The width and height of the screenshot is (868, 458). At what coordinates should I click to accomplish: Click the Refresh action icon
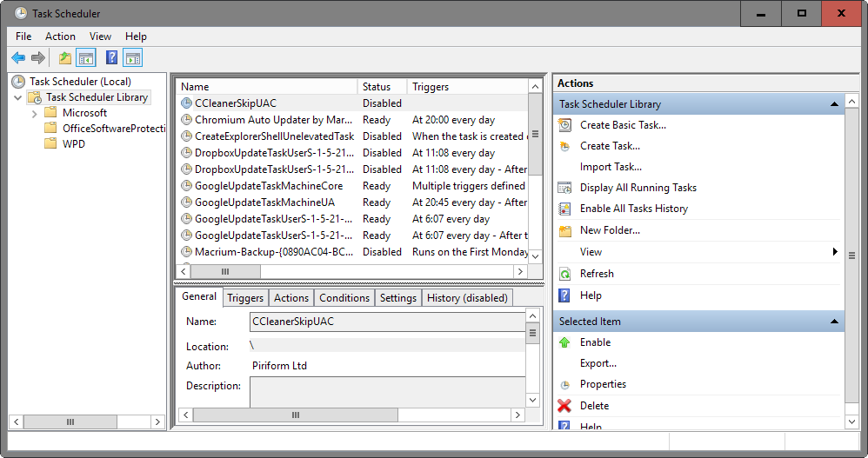coord(565,274)
